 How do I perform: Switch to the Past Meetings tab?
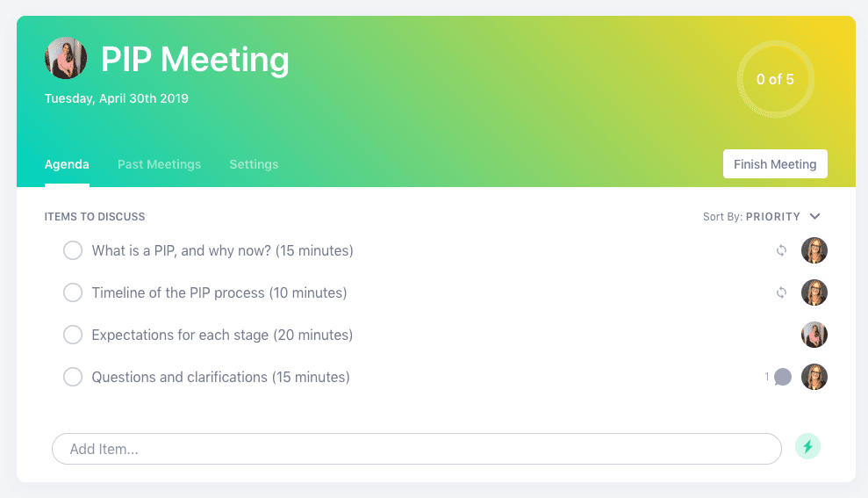click(160, 164)
